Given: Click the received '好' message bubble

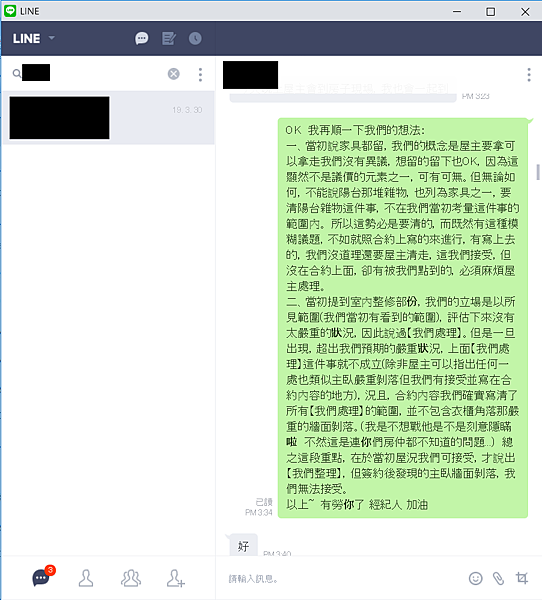Looking at the screenshot, I should [243, 546].
